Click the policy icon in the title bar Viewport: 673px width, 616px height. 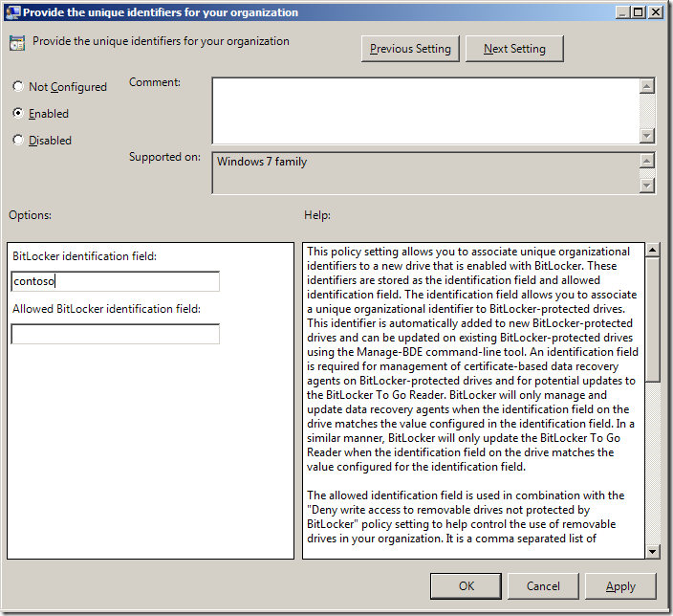pos(12,12)
